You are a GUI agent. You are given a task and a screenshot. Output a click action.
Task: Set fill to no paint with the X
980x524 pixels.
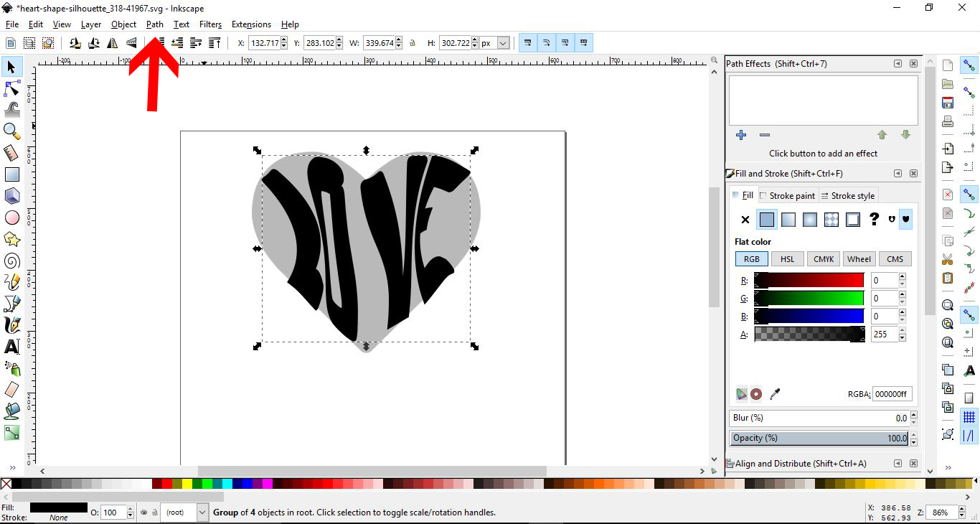coord(745,220)
